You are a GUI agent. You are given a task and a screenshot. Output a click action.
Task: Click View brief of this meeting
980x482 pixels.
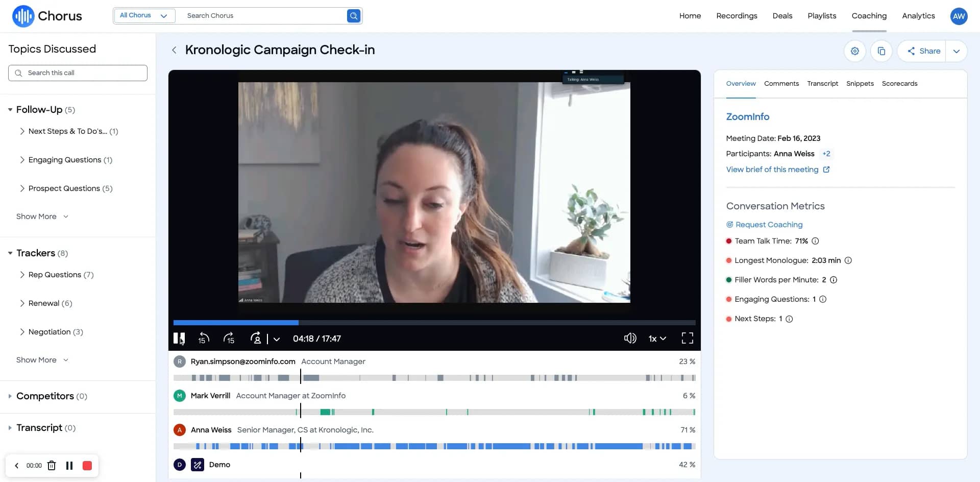click(773, 169)
